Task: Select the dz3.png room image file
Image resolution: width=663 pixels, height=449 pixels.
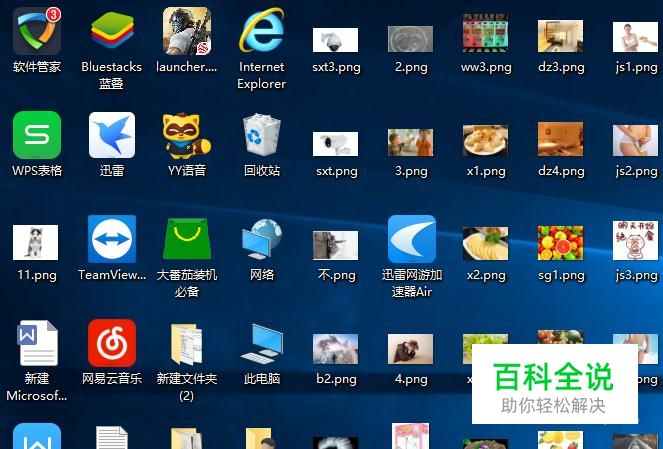Action: click(561, 36)
